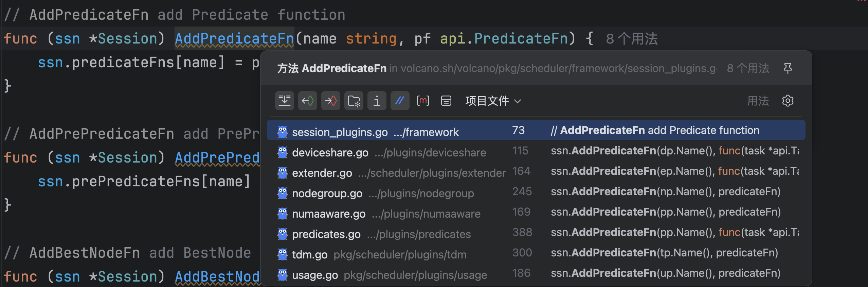Click the folder-with-asterisk filter icon
The height and width of the screenshot is (287, 868).
tap(354, 101)
